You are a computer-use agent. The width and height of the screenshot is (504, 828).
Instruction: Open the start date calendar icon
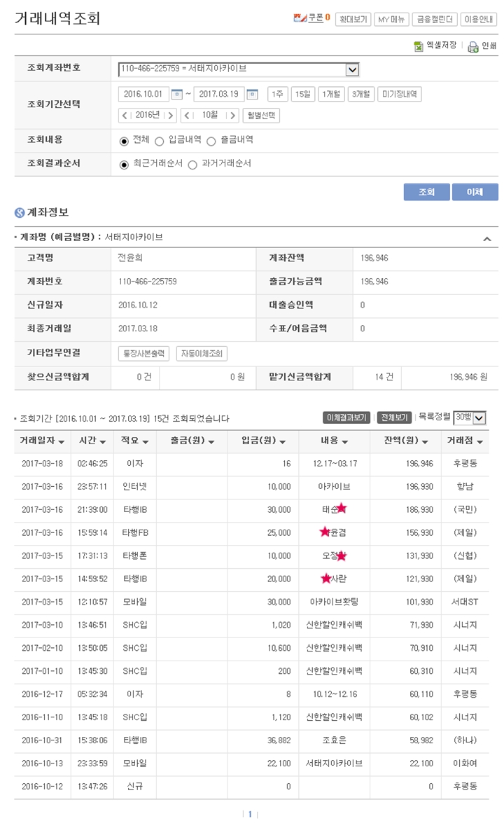177,94
